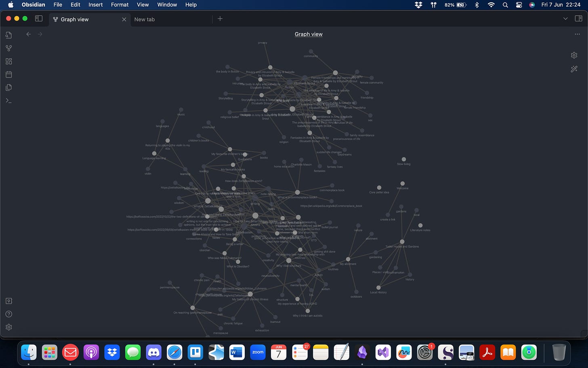Switch to the Graph view tab
The height and width of the screenshot is (368, 588).
tap(90, 19)
